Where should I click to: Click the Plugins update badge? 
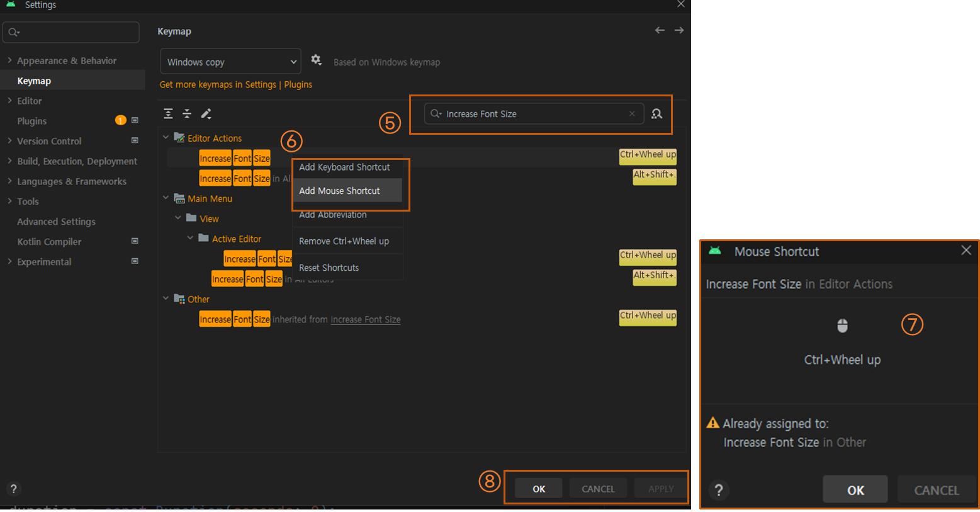pyautogui.click(x=120, y=120)
